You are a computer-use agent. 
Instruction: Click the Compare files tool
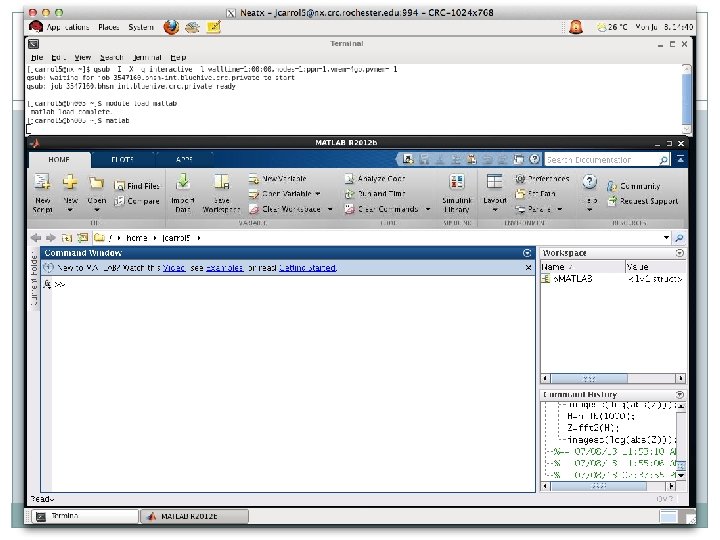(x=137, y=201)
